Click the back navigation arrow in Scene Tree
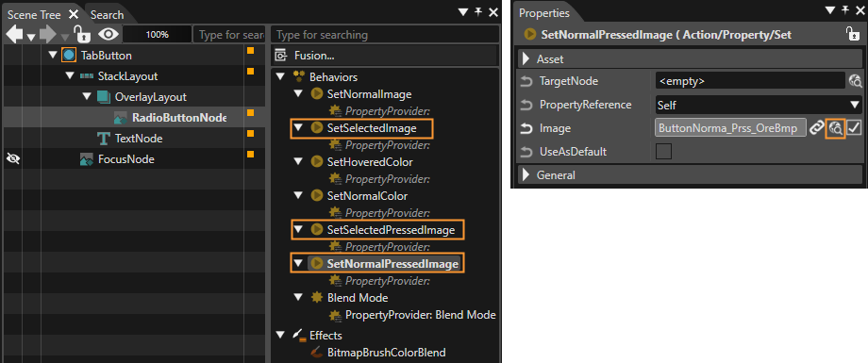Screen dimensions: 868x363 click(x=14, y=34)
